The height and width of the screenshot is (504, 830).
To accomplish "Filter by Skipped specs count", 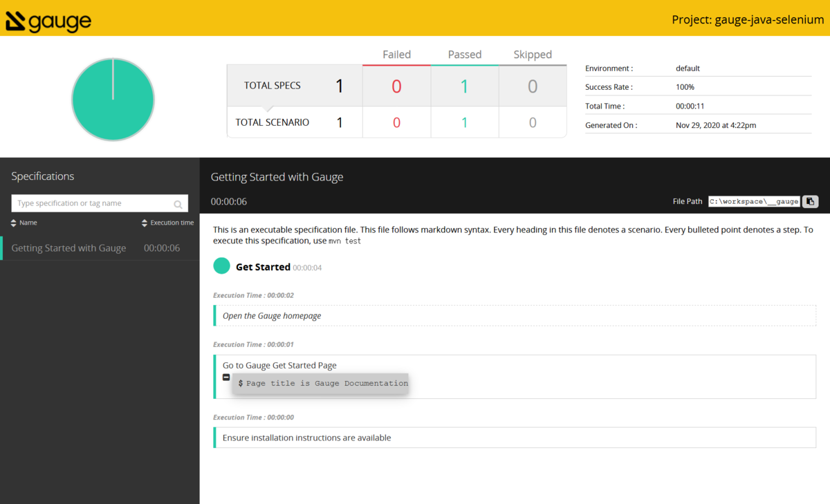I will pyautogui.click(x=533, y=86).
